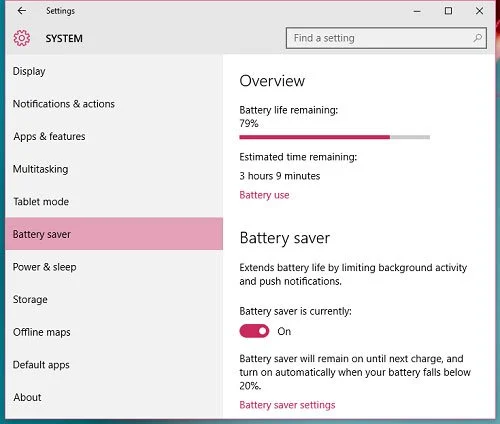Close the Settings window

point(479,11)
